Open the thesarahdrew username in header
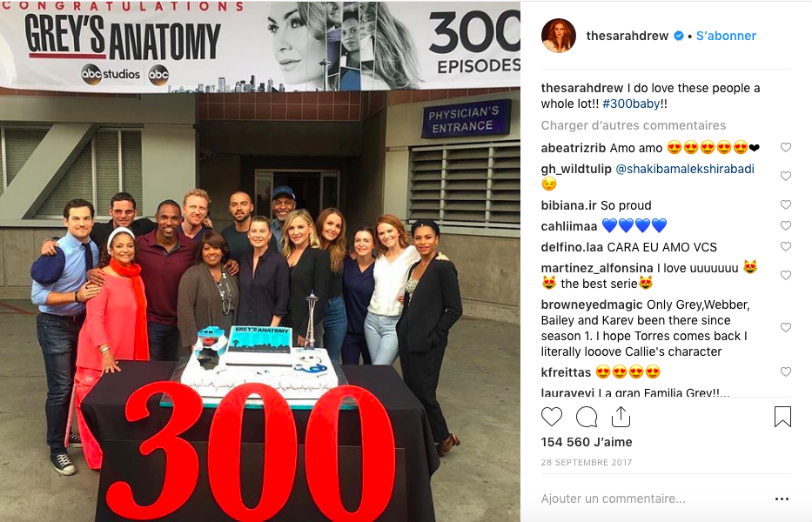The image size is (812, 522). pyautogui.click(x=627, y=36)
